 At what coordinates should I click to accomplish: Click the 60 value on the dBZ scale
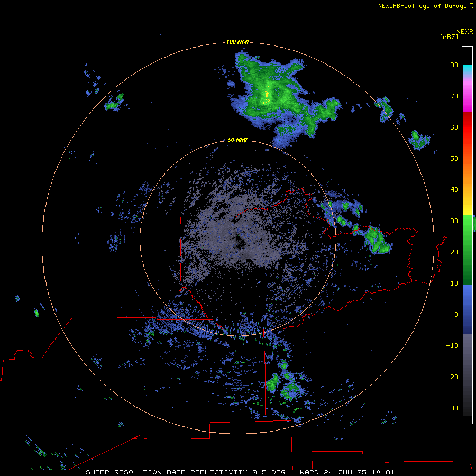[454, 127]
